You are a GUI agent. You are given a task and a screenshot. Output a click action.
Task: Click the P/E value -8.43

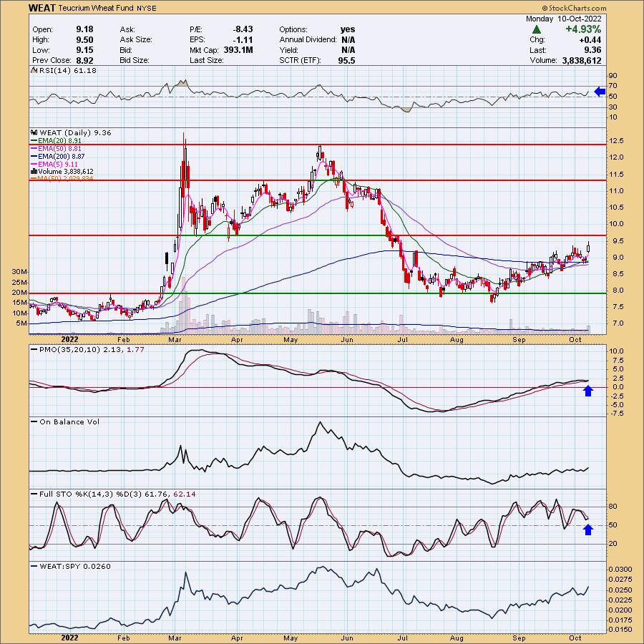pyautogui.click(x=243, y=29)
